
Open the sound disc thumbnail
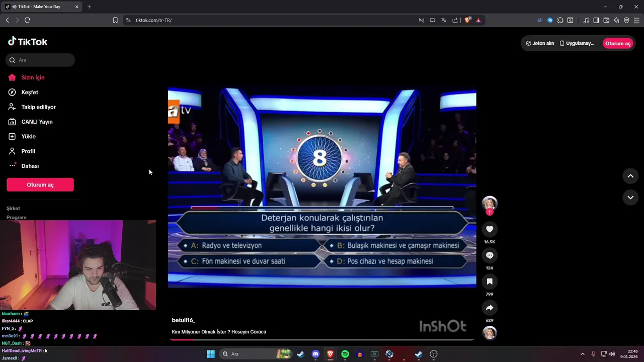(490, 333)
